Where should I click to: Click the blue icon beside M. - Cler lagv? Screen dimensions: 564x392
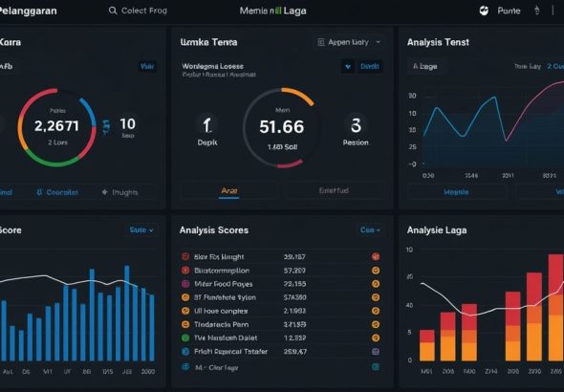coord(185,367)
